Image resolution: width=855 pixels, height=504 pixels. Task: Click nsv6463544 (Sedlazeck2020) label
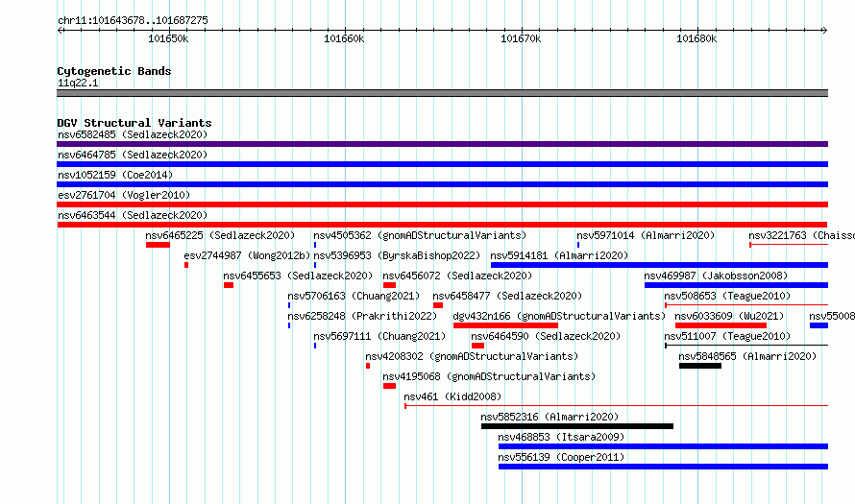point(133,215)
